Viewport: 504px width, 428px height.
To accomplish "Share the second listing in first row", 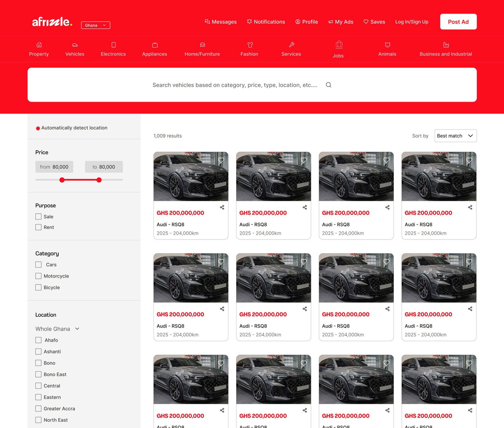I will [305, 207].
